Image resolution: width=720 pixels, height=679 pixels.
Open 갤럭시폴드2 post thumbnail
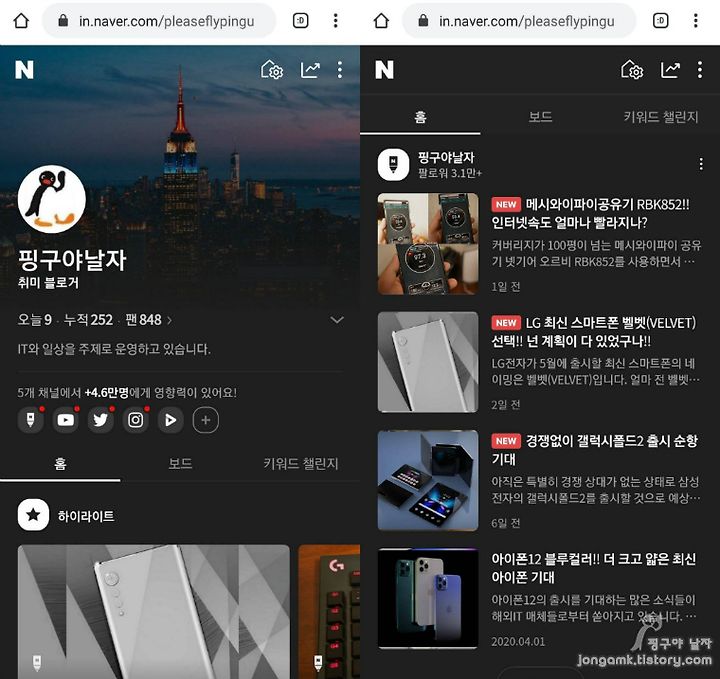click(428, 480)
